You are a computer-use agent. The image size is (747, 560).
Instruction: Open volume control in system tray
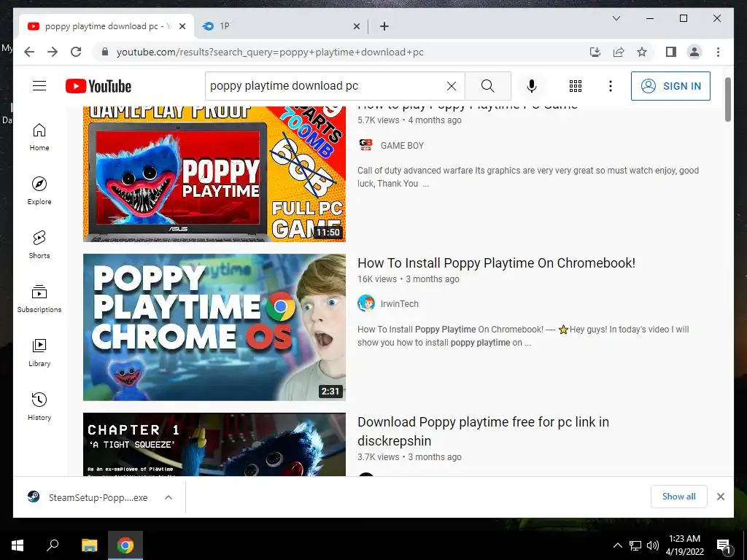653,545
